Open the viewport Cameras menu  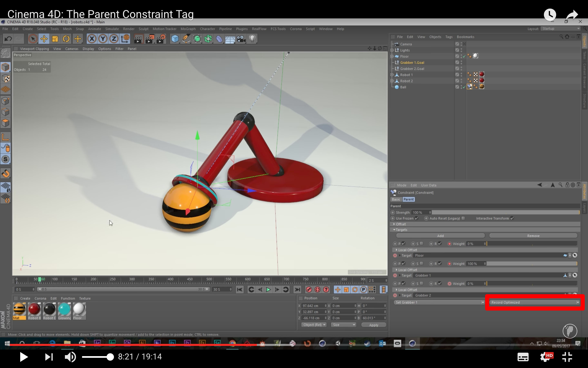pos(72,49)
